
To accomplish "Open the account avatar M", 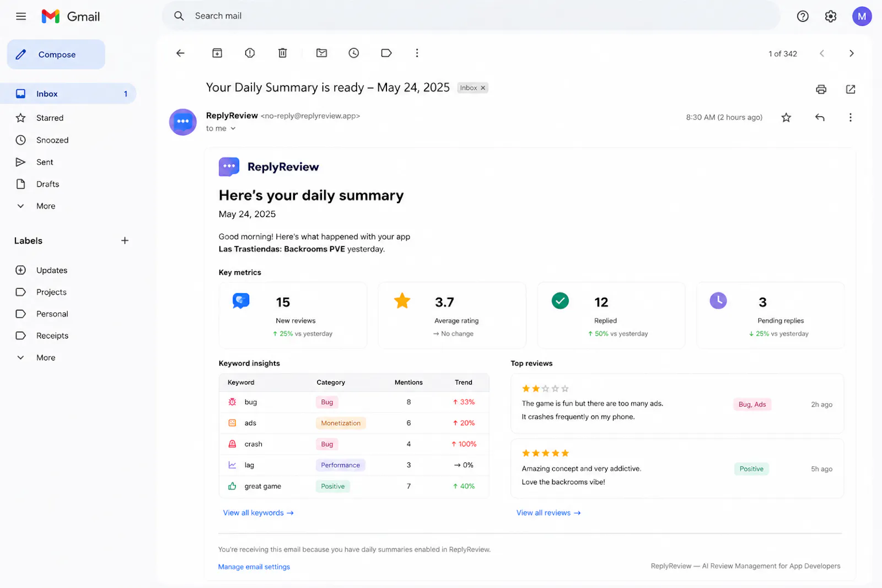I will tap(862, 17).
